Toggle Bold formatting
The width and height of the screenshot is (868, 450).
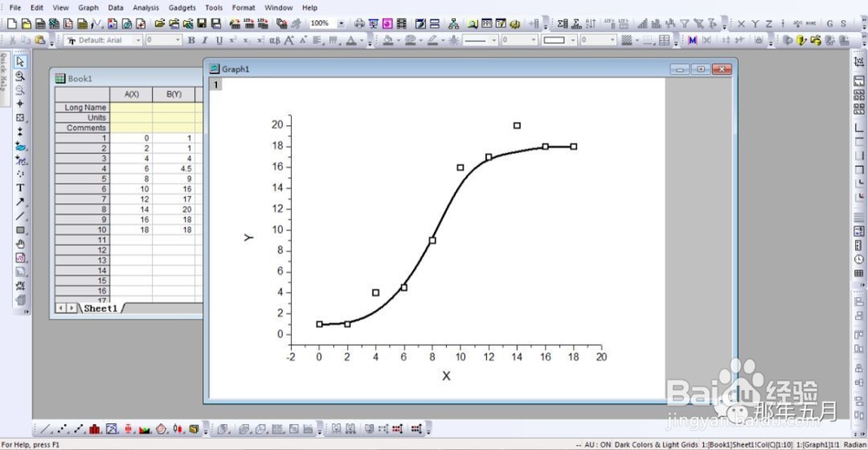192,41
